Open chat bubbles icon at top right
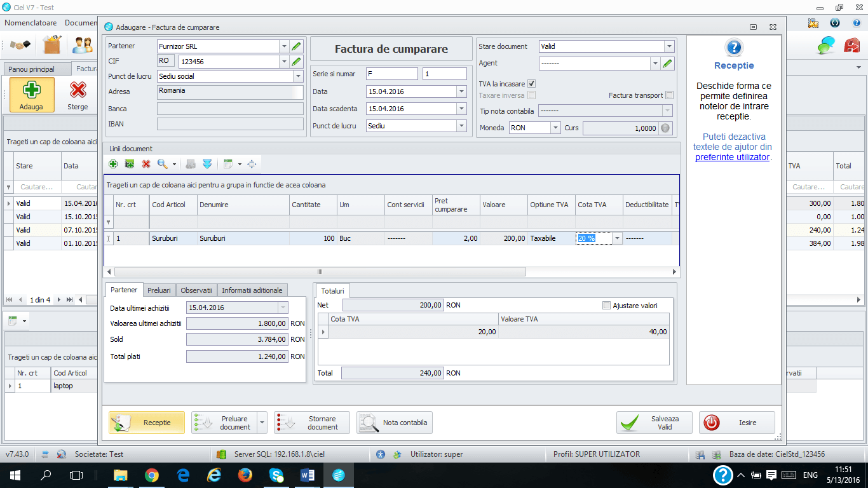 coord(826,45)
